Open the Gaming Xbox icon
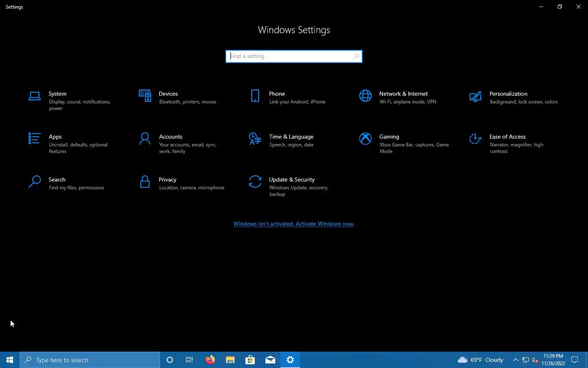This screenshot has height=368, width=588. (x=365, y=139)
